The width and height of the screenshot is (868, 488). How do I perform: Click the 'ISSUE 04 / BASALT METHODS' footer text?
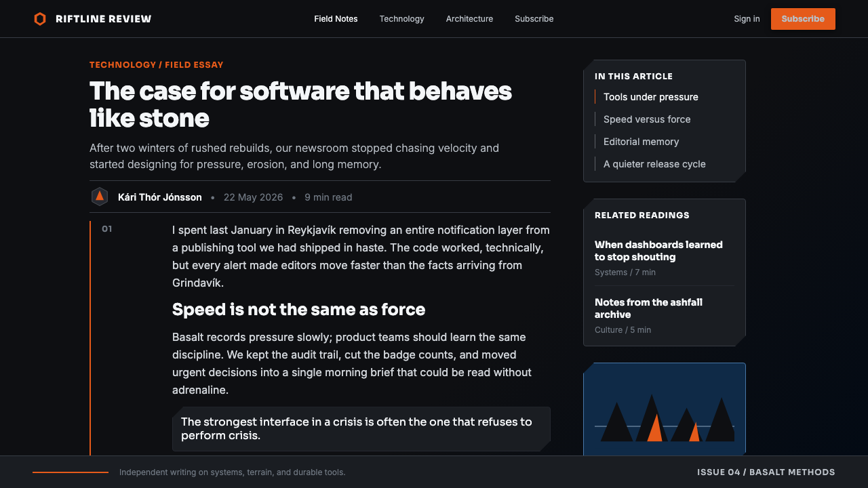(766, 472)
